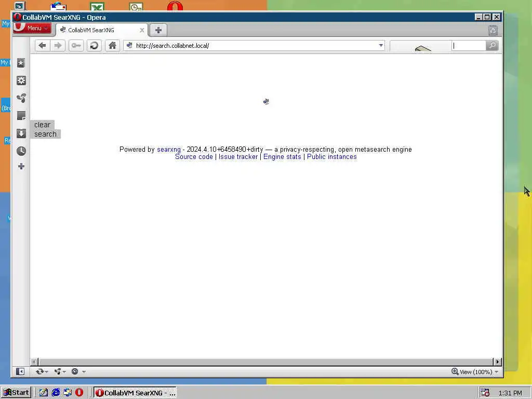
Task: Open the Downloads panel arrow icon
Action: point(21,134)
